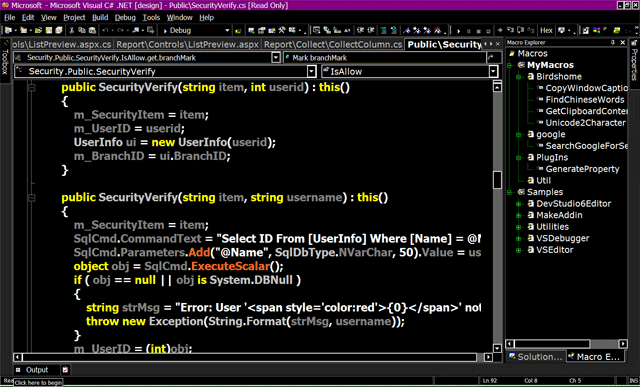Click the Save toolbar icon
This screenshot has width=640, height=387.
point(49,30)
